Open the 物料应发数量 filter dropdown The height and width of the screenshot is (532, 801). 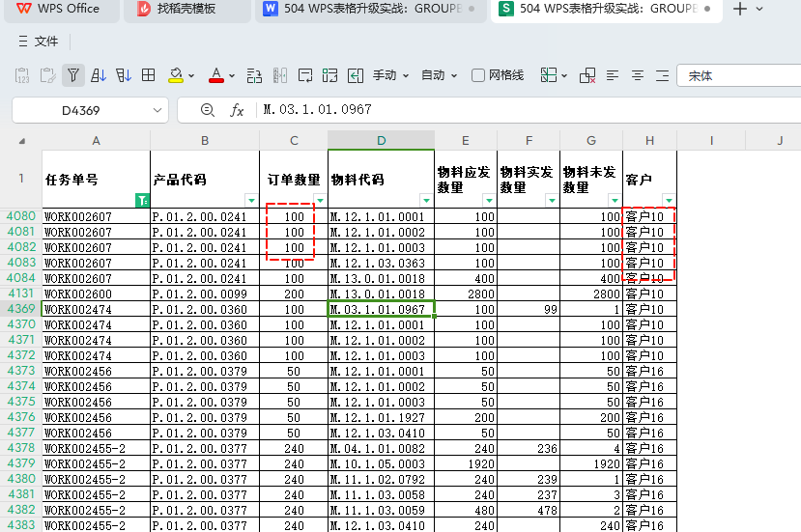(x=489, y=200)
